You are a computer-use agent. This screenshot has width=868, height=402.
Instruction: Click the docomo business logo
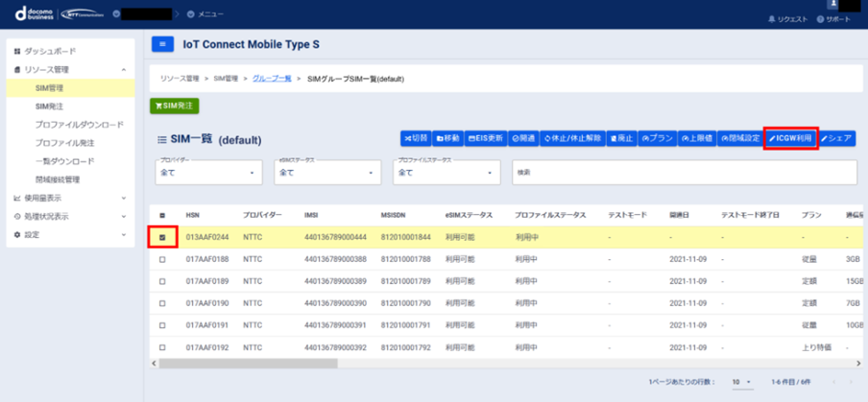28,14
